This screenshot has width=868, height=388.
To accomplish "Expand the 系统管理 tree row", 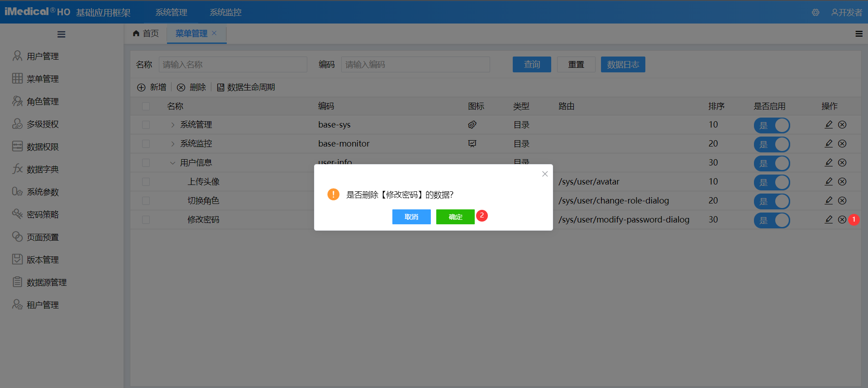I will tap(172, 125).
